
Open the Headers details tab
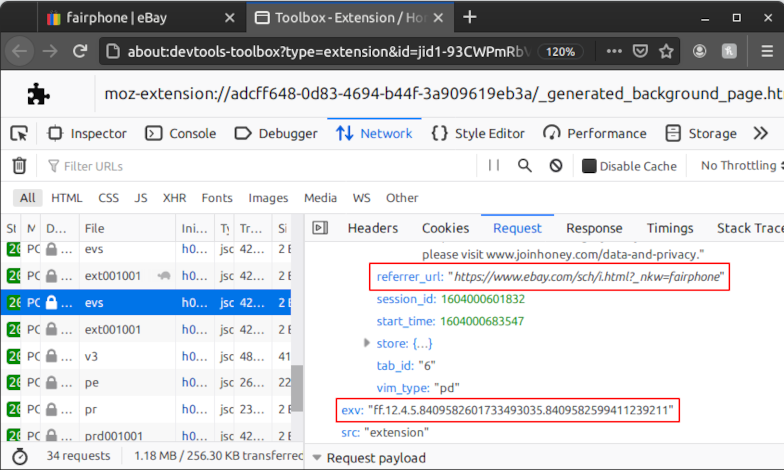pos(373,228)
